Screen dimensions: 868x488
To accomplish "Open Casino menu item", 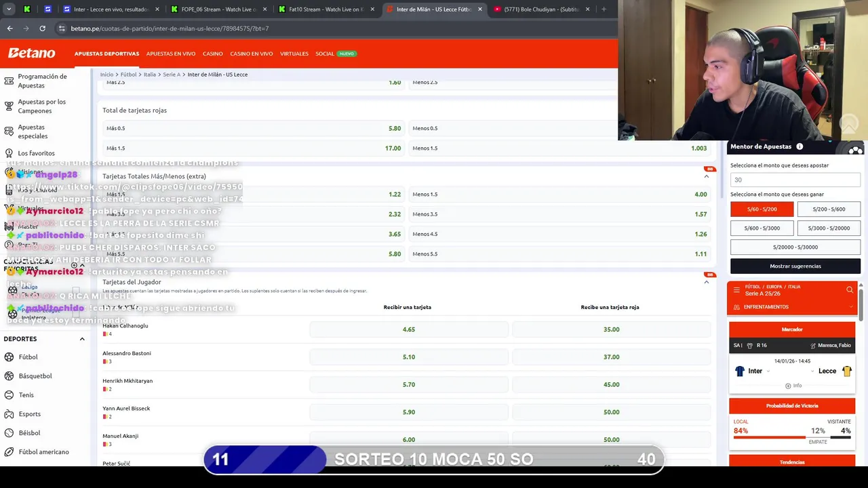I will pos(213,54).
